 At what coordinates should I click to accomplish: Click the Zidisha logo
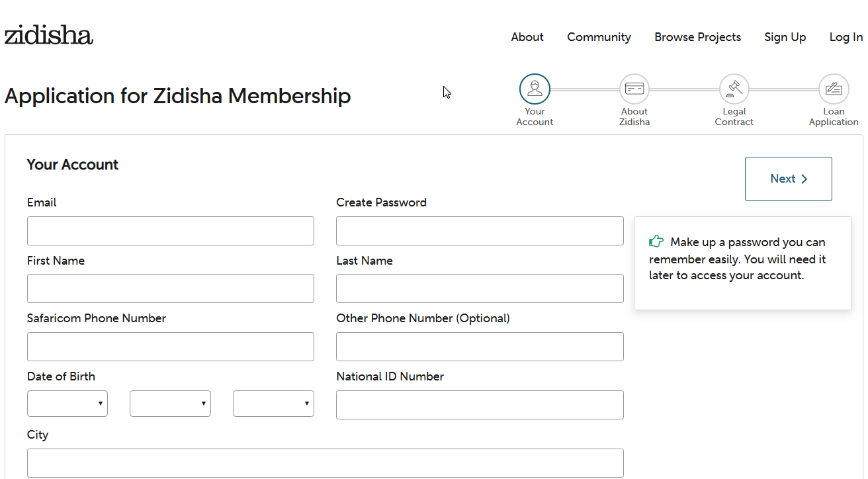48,35
